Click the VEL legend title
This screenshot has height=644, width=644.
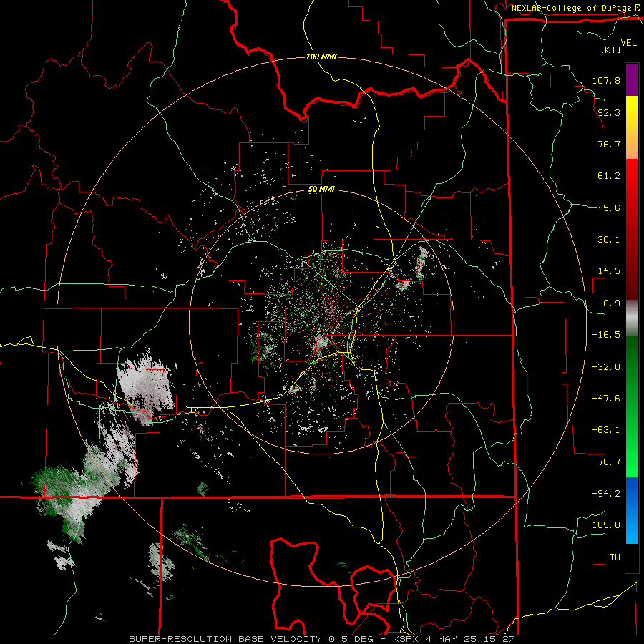(x=628, y=43)
